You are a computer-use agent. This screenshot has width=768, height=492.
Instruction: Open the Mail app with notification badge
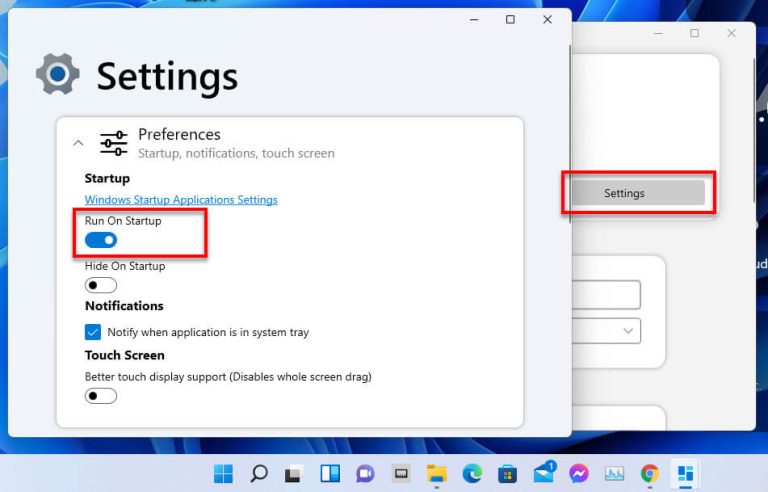tap(543, 473)
